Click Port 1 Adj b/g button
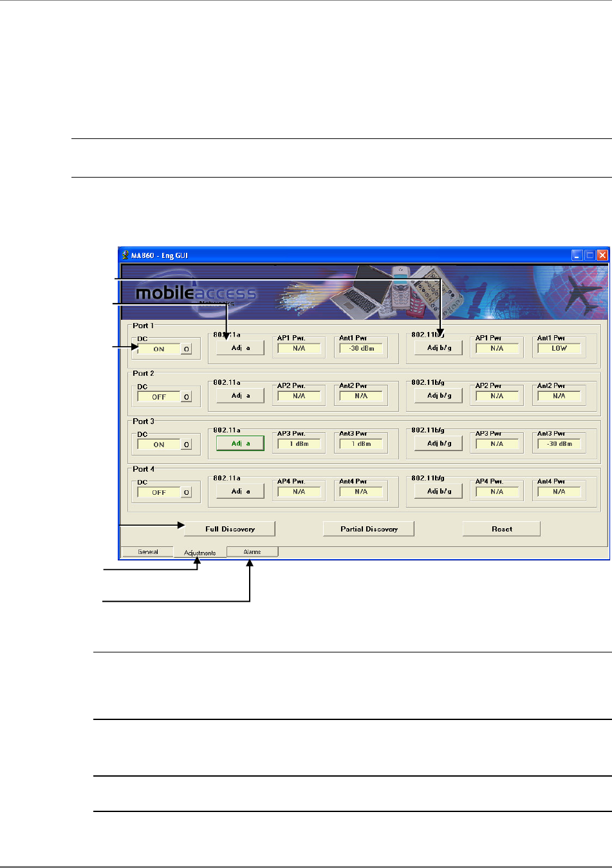The image size is (612, 868). point(439,348)
